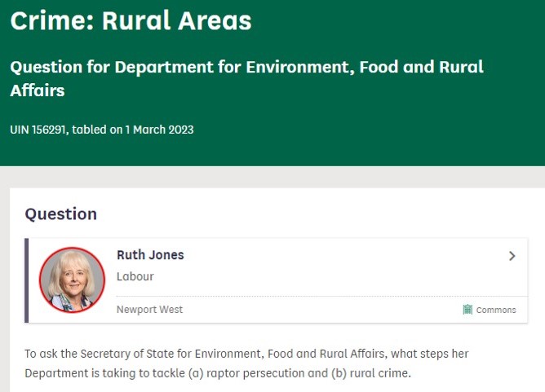Click the Crime: Rural Areas page title
This screenshot has height=392, width=545.
click(x=131, y=21)
